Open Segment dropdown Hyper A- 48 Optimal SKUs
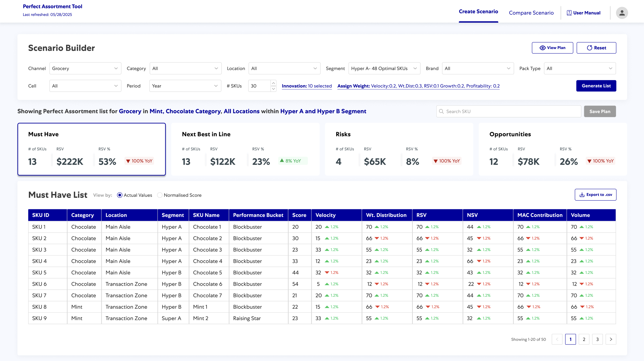 click(x=385, y=68)
